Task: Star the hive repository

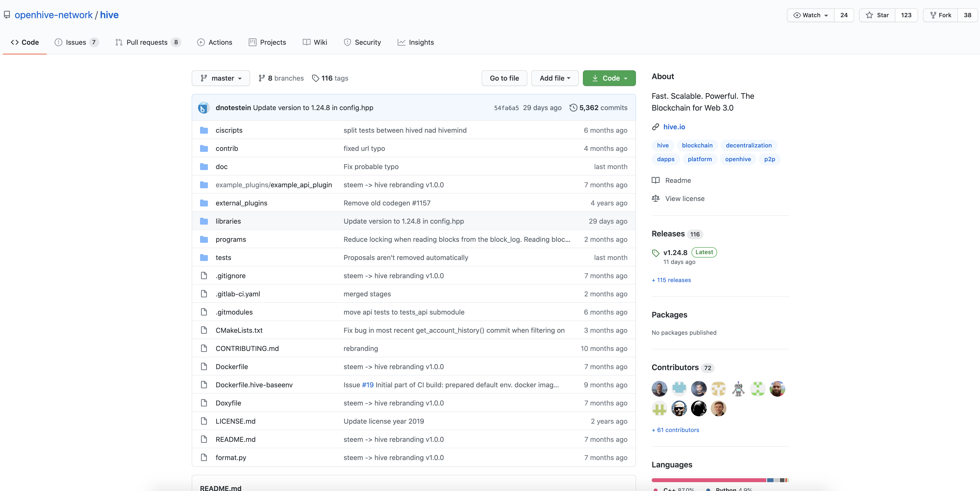Action: [877, 15]
